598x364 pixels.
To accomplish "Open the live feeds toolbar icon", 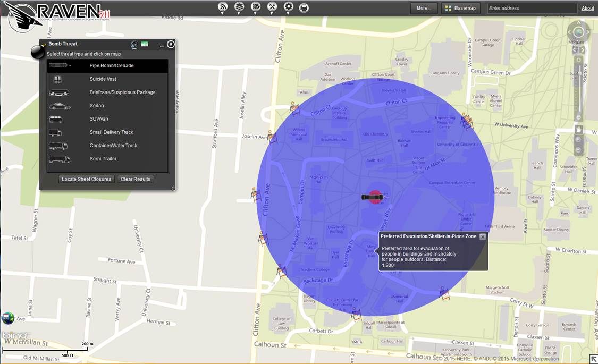I will click(223, 6).
